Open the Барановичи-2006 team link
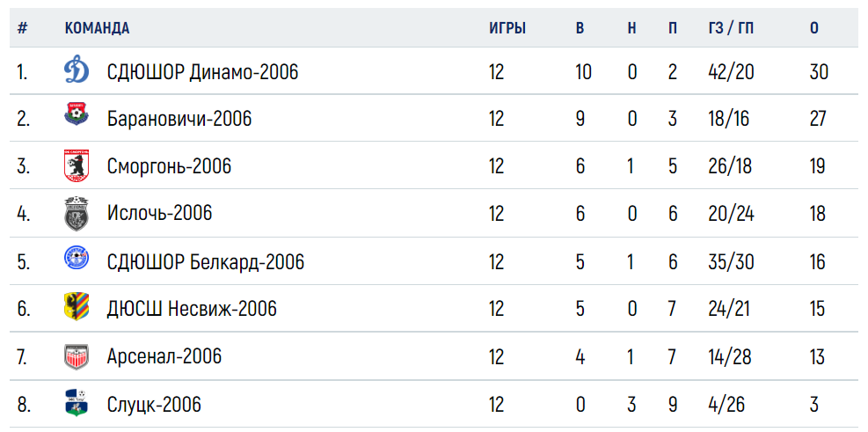Viewport: 868px width, 432px height. [179, 119]
